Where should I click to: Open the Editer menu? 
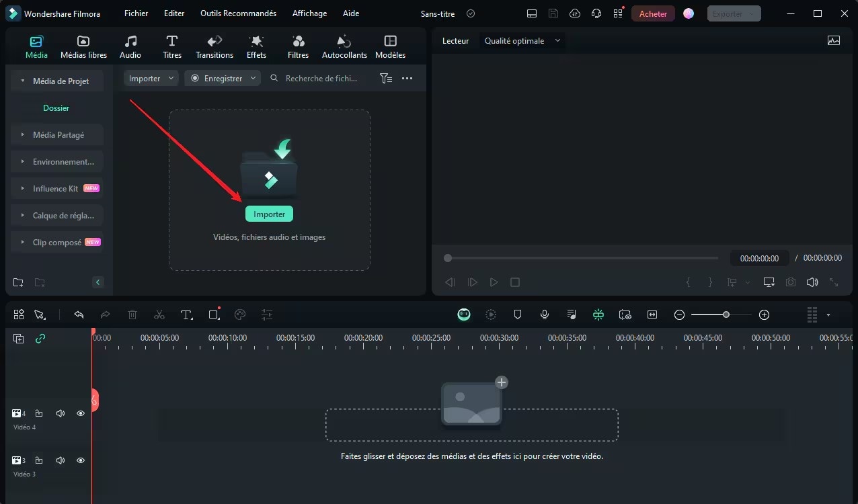(174, 13)
